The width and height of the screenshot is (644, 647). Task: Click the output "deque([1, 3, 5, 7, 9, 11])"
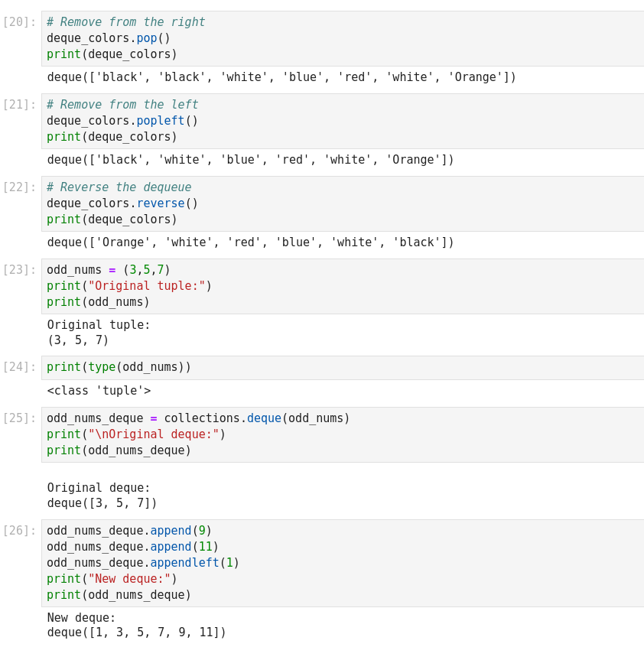tap(136, 632)
